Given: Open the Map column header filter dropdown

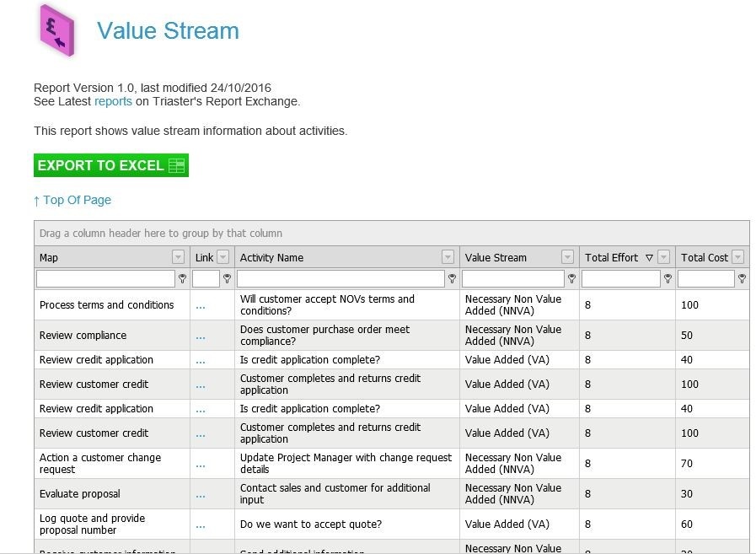Looking at the screenshot, I should [178, 257].
